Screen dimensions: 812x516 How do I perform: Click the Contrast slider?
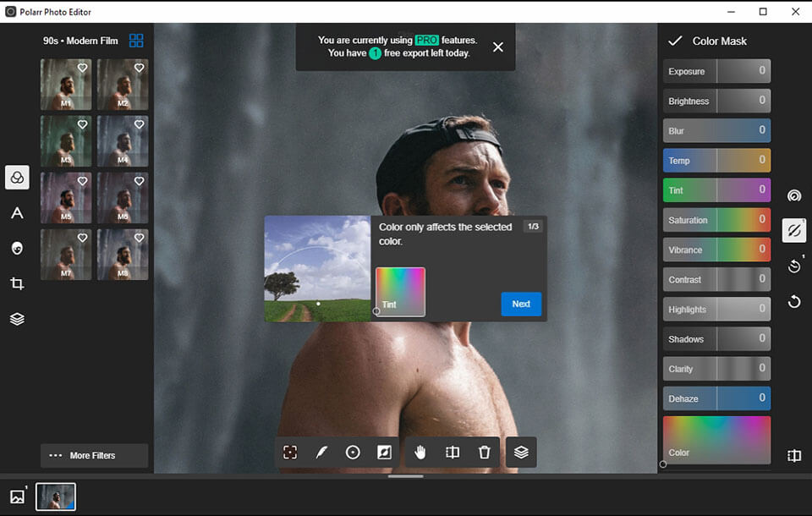(716, 280)
